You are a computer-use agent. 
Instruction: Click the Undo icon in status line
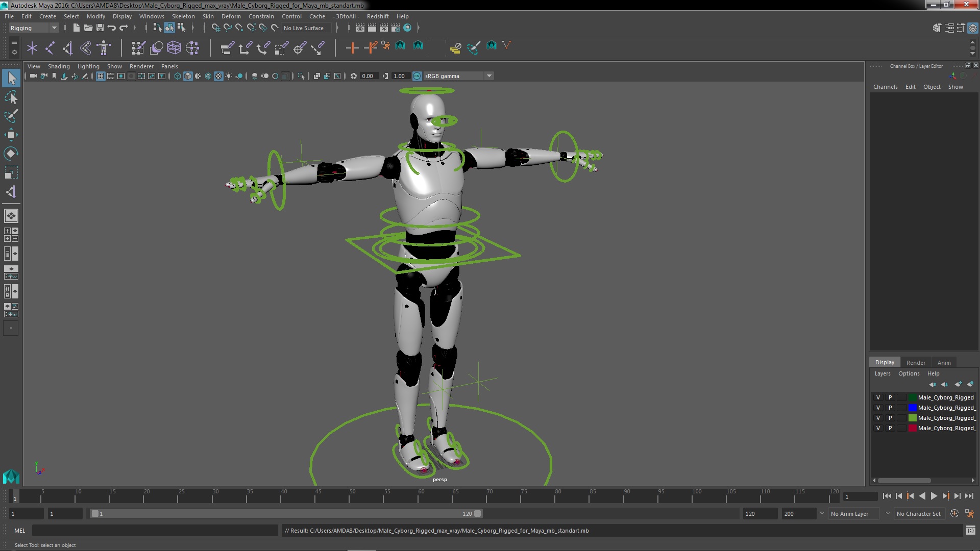pos(112,28)
